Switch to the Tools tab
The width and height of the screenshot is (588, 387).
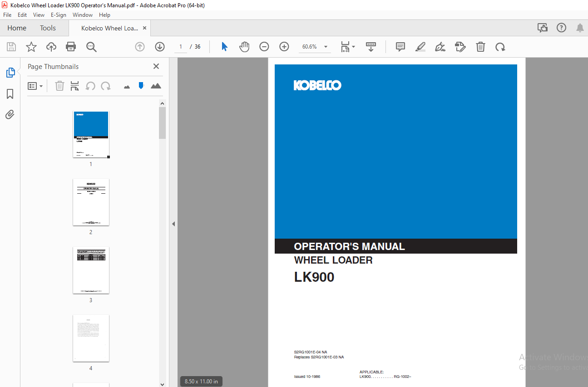tap(48, 28)
